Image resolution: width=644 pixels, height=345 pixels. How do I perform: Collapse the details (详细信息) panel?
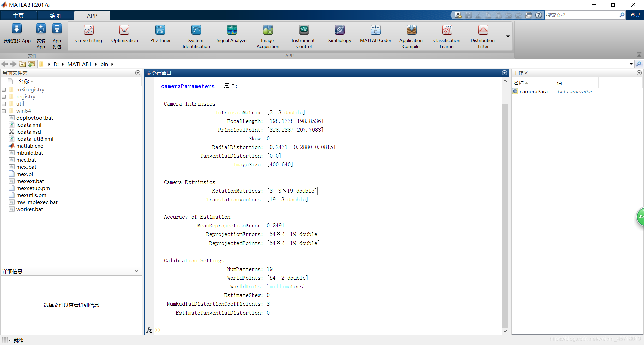[x=136, y=271]
